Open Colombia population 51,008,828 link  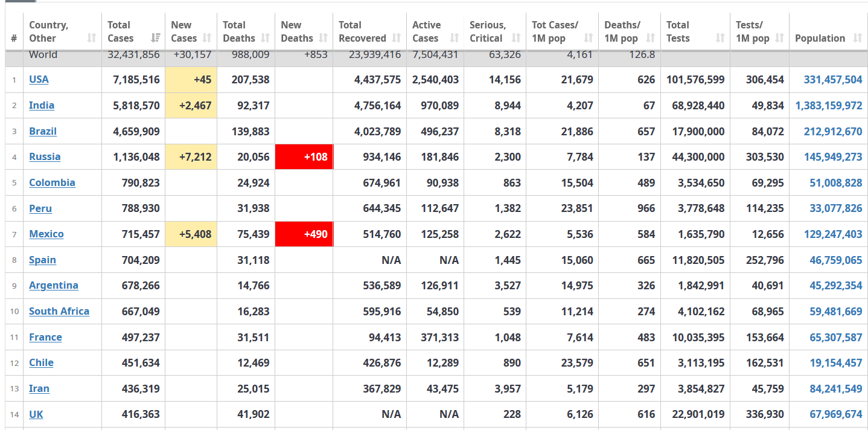point(836,183)
